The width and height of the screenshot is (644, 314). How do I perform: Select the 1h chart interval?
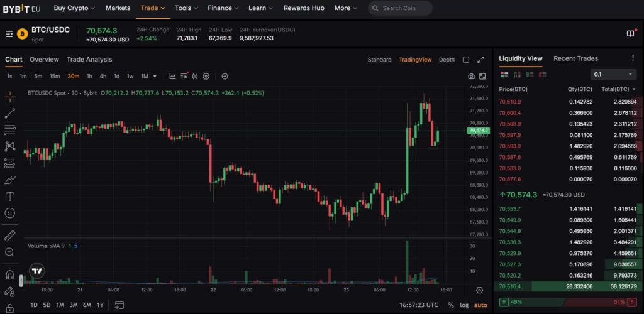89,76
